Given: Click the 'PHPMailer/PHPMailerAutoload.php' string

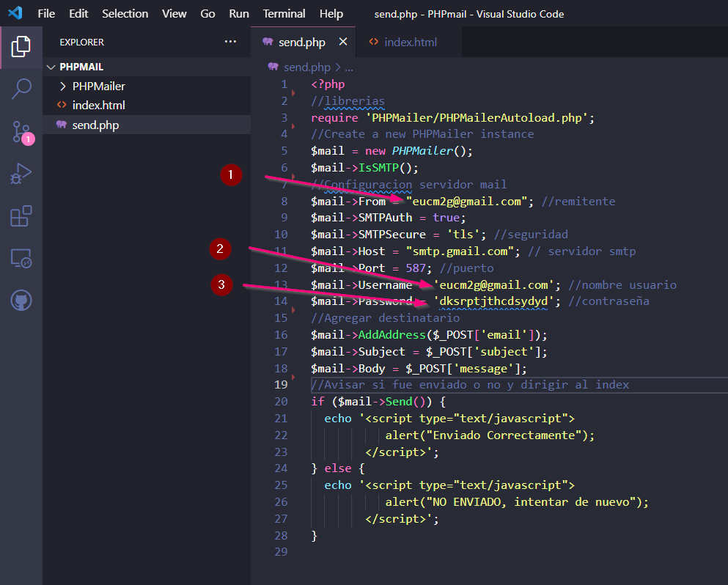Looking at the screenshot, I should point(477,118).
